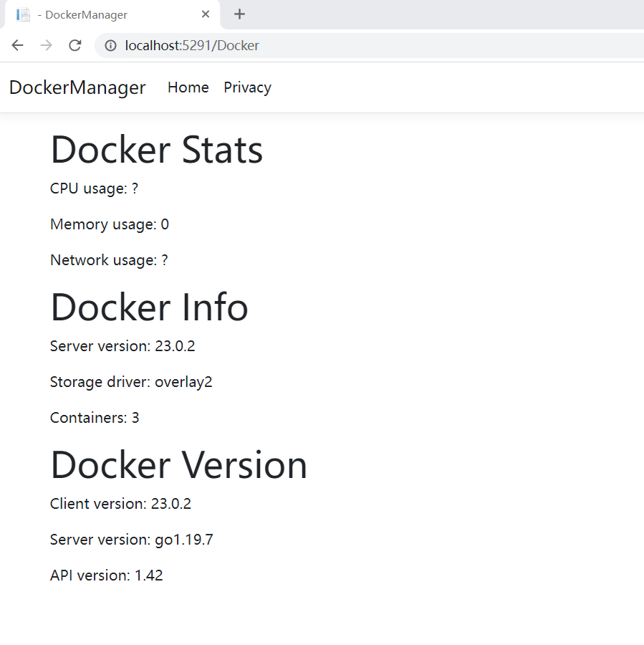The width and height of the screenshot is (644, 645).
Task: Select 'Server version: go1.19.7' text
Action: 132,539
